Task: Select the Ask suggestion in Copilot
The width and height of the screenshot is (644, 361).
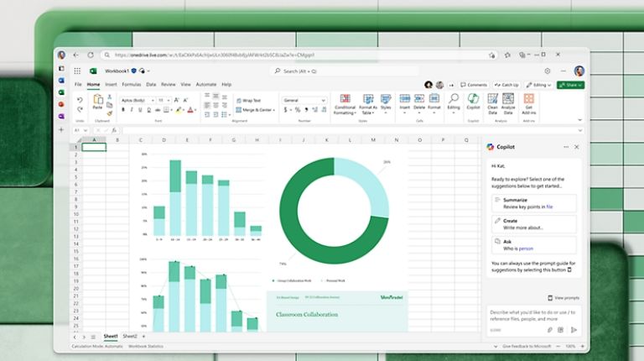Action: point(534,245)
